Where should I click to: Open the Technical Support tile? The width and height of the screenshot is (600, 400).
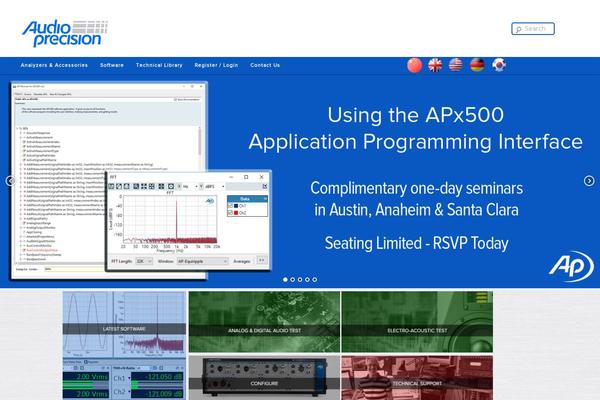[x=417, y=378]
